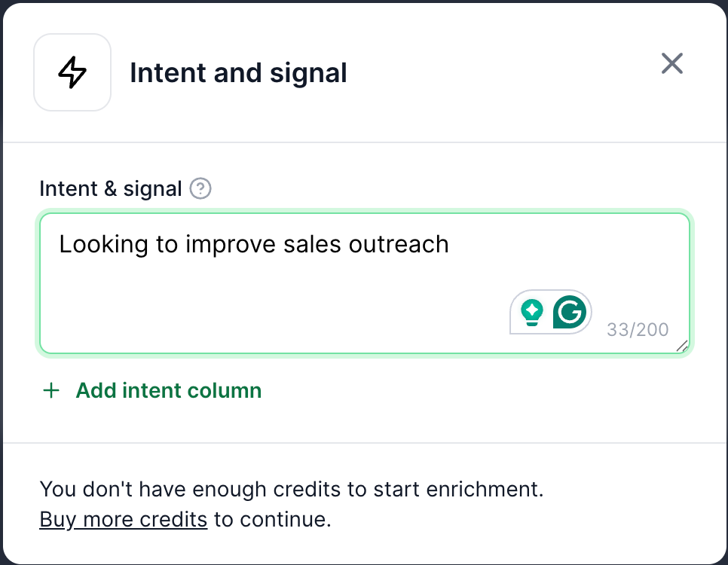
Task: Click the lightning bolt icon
Action: point(72,73)
